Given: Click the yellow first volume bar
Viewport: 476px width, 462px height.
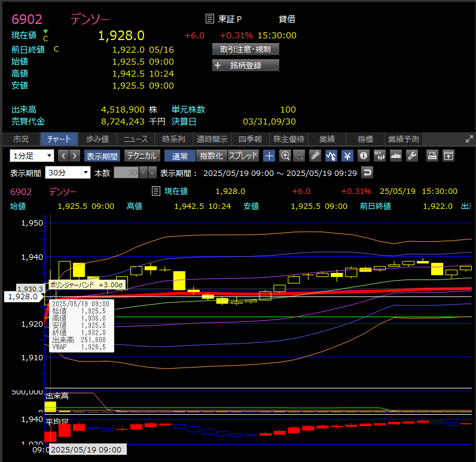Looking at the screenshot, I should (50, 406).
